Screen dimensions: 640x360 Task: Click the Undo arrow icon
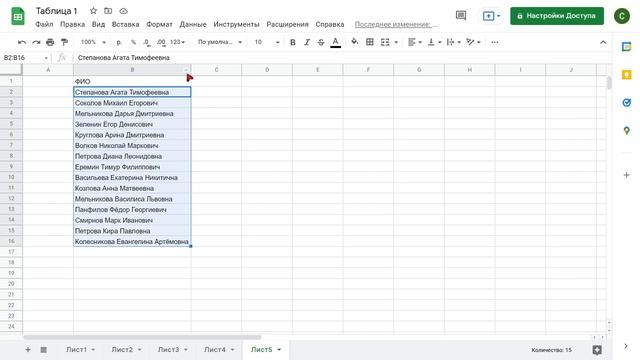point(22,42)
